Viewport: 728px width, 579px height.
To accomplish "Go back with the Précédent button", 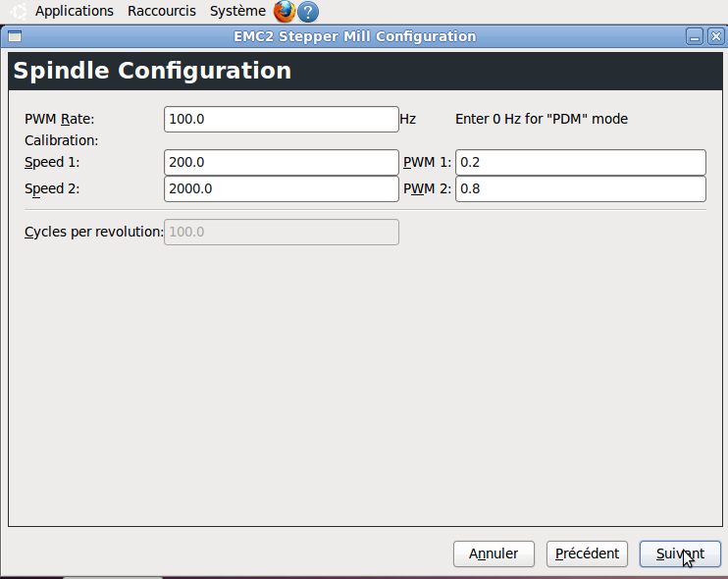I will [x=587, y=553].
